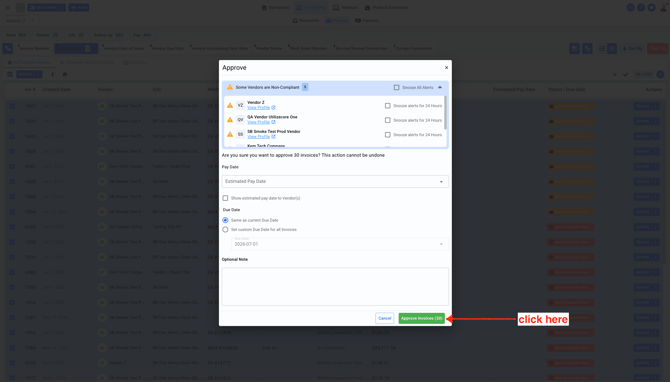This screenshot has height=382, width=670.
Task: Open the Operations tab in the top navigation
Action: tap(275, 8)
